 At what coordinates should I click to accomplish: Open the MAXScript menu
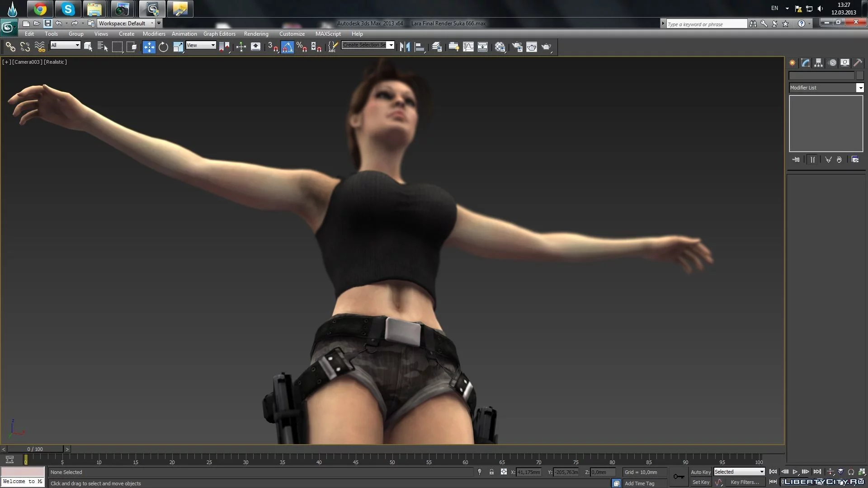[x=328, y=34]
